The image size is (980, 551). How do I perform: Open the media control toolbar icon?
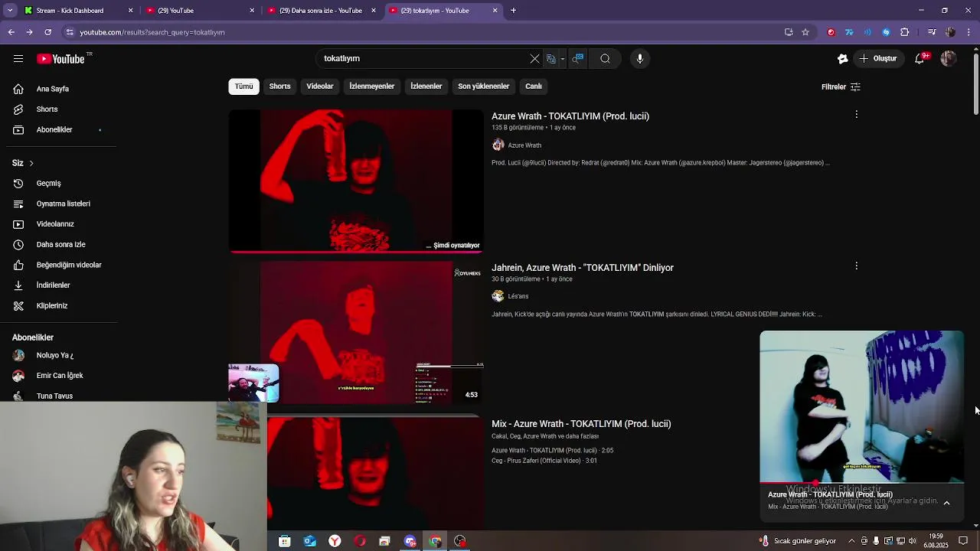[x=931, y=32]
